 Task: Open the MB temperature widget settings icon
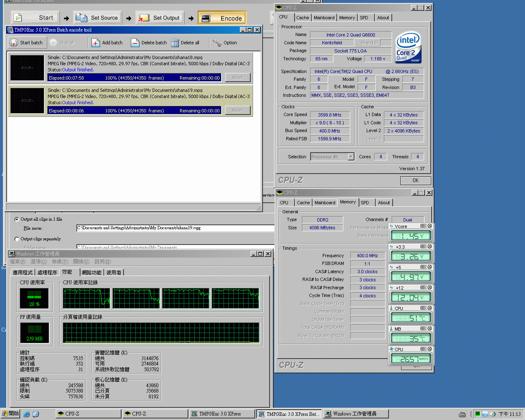(423, 329)
